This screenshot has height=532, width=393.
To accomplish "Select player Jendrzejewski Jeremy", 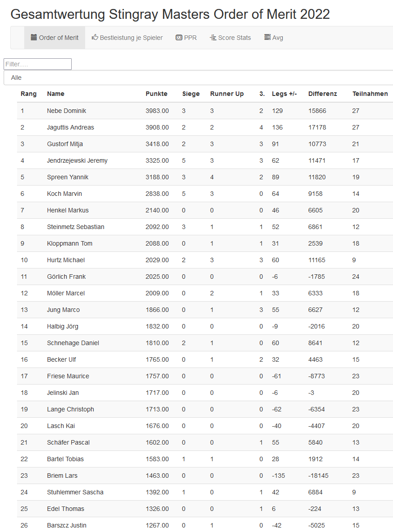I will click(77, 160).
